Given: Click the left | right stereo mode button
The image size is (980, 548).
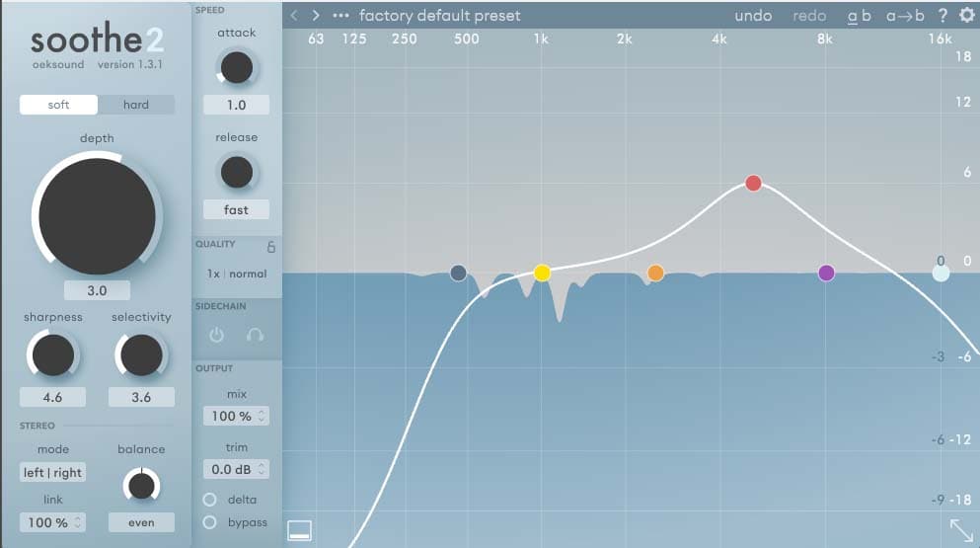Looking at the screenshot, I should coord(52,473).
